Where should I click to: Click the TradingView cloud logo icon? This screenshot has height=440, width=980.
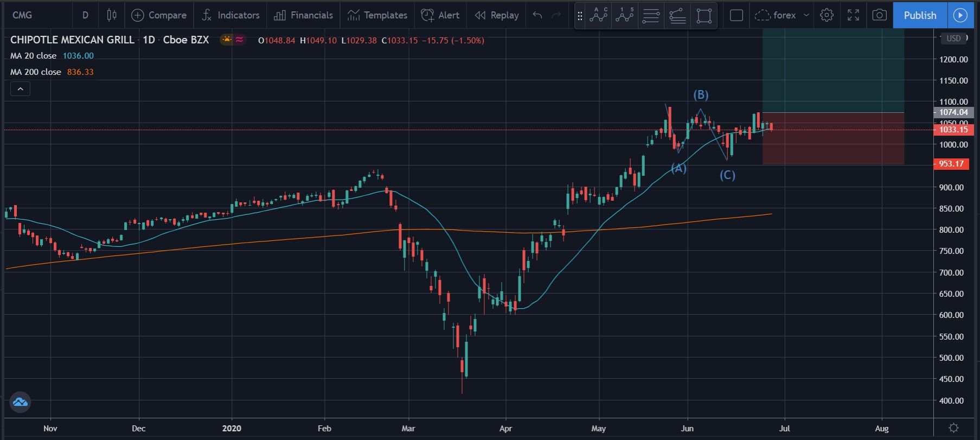tap(20, 402)
